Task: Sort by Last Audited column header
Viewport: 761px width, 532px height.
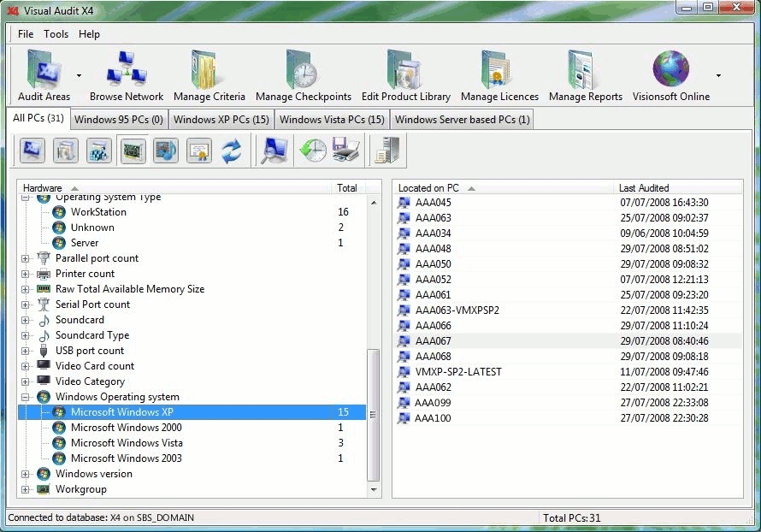Action: pyautogui.click(x=677, y=188)
